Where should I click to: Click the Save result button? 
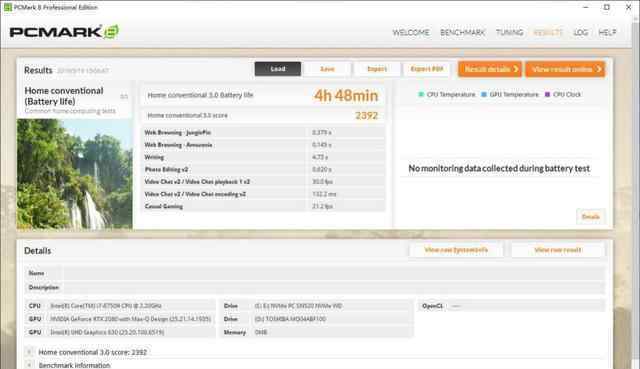(327, 69)
